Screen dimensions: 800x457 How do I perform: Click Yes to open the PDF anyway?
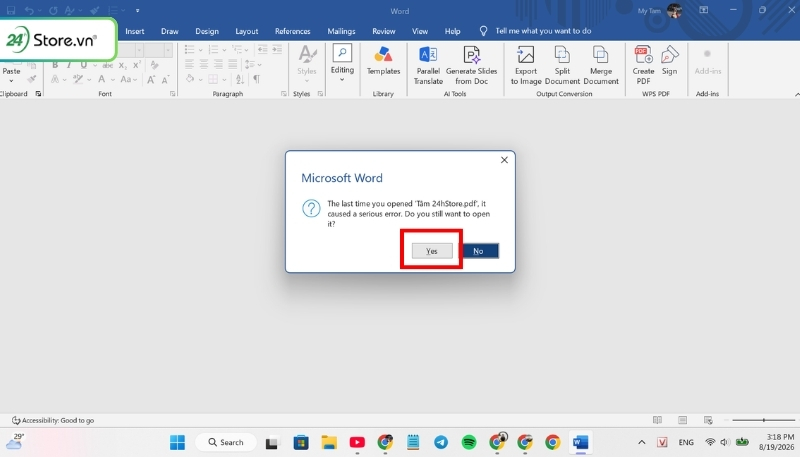(432, 250)
